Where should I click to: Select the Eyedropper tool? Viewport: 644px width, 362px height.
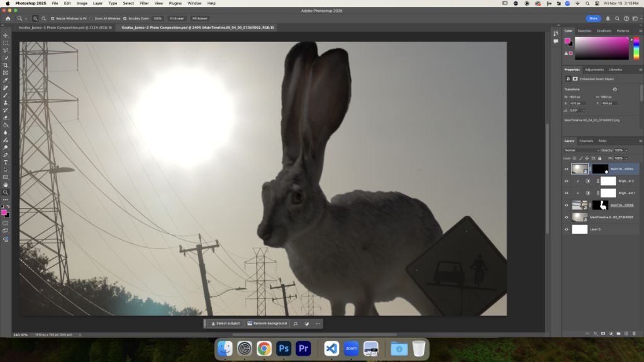[x=6, y=80]
